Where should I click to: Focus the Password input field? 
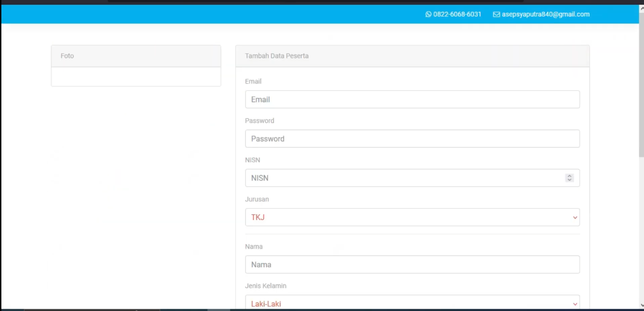click(412, 139)
